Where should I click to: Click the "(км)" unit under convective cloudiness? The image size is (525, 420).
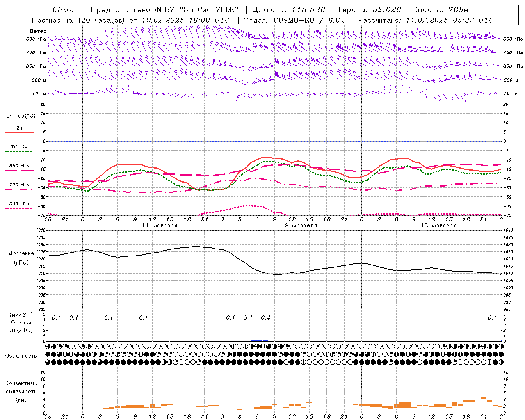21,399
